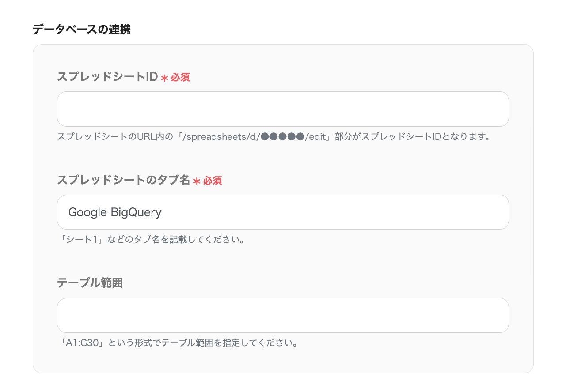The image size is (569, 392).
Task: Click という形式でテーブル範囲を指定してください hint
Action: click(x=202, y=343)
